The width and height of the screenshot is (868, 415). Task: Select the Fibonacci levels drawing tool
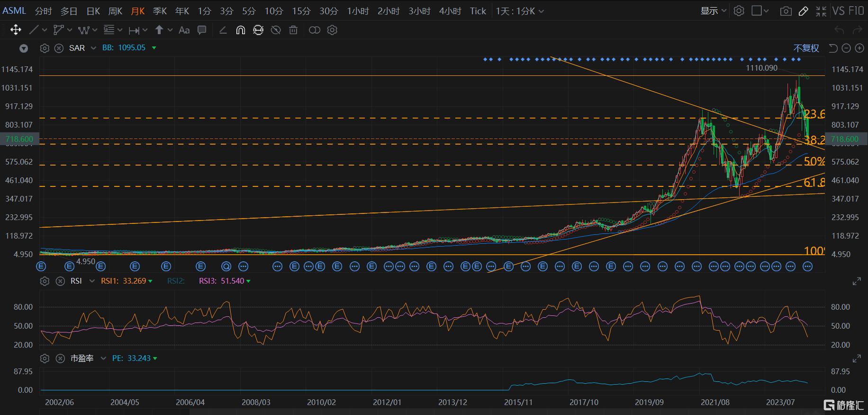109,30
